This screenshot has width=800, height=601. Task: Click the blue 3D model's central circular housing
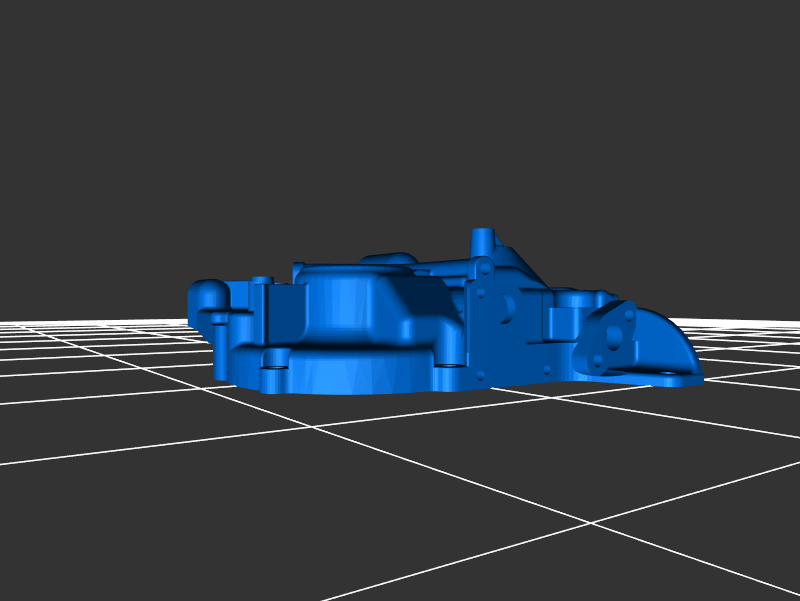point(355,305)
